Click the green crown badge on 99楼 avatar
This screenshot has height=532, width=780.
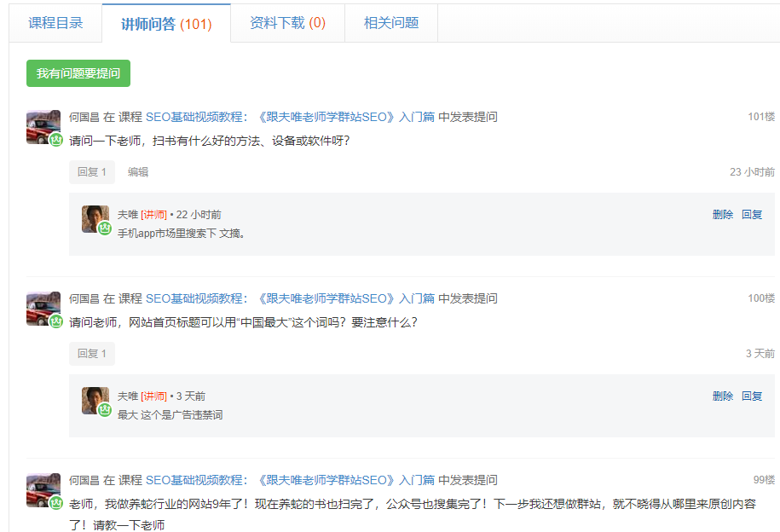click(56, 503)
